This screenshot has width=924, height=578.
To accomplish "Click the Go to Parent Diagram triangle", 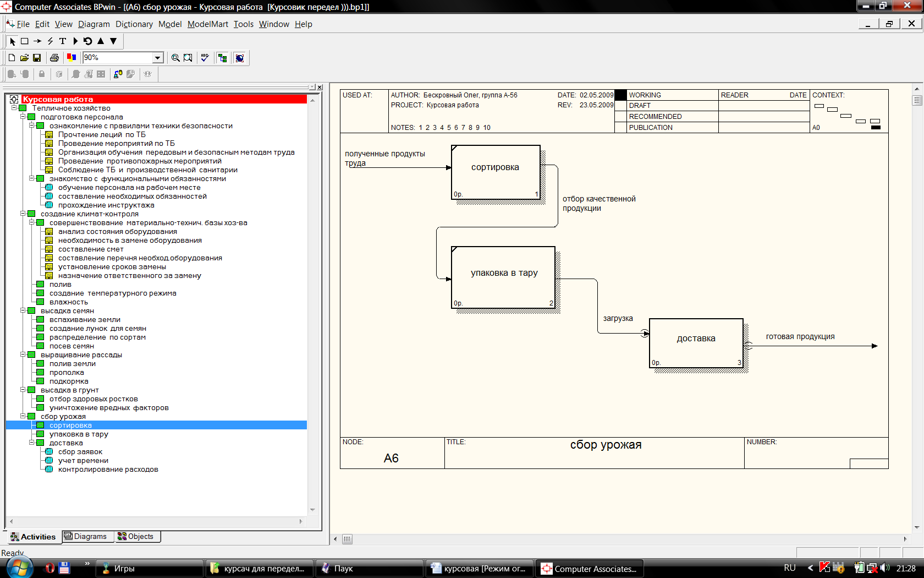I will pyautogui.click(x=101, y=41).
